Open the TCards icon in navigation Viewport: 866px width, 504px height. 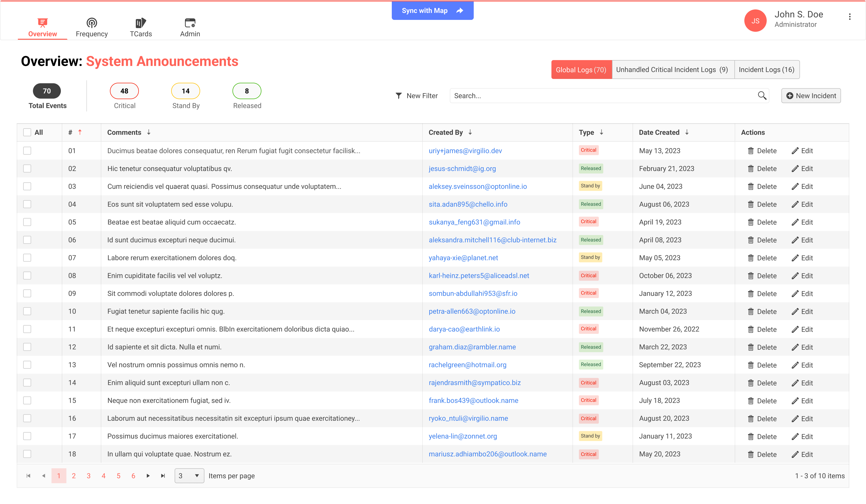[141, 23]
